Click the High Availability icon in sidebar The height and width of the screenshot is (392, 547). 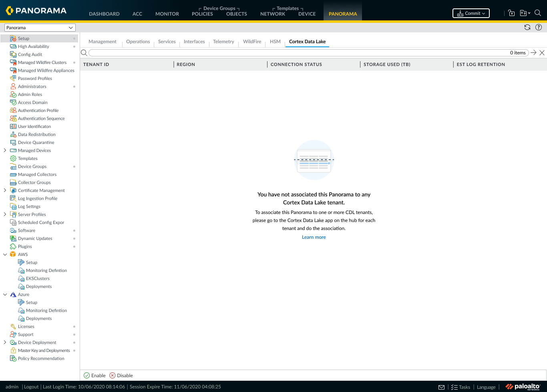13,46
